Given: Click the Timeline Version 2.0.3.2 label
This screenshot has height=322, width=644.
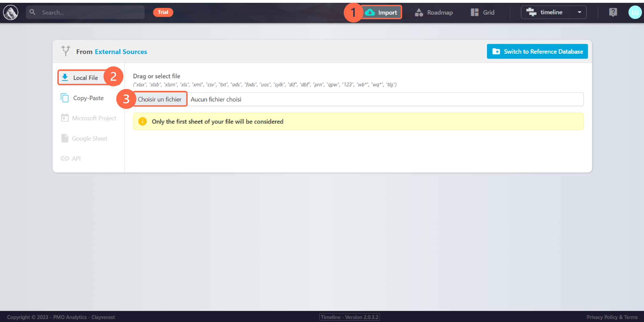Looking at the screenshot, I should (x=350, y=317).
